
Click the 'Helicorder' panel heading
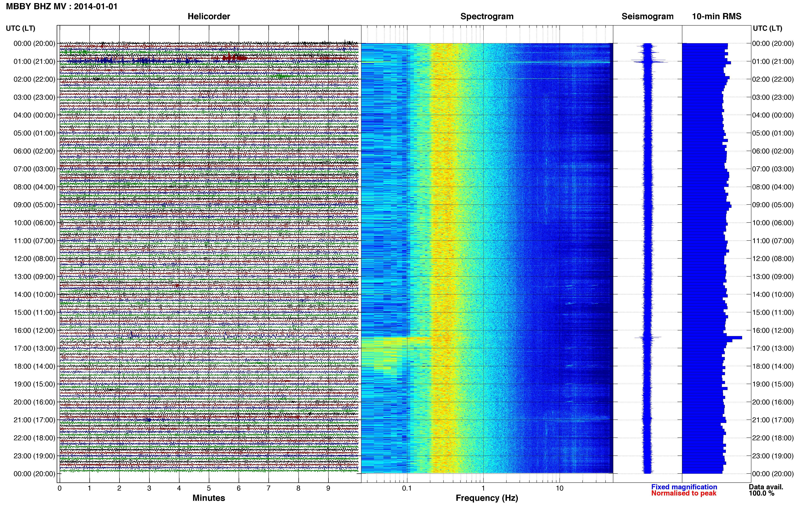209,16
